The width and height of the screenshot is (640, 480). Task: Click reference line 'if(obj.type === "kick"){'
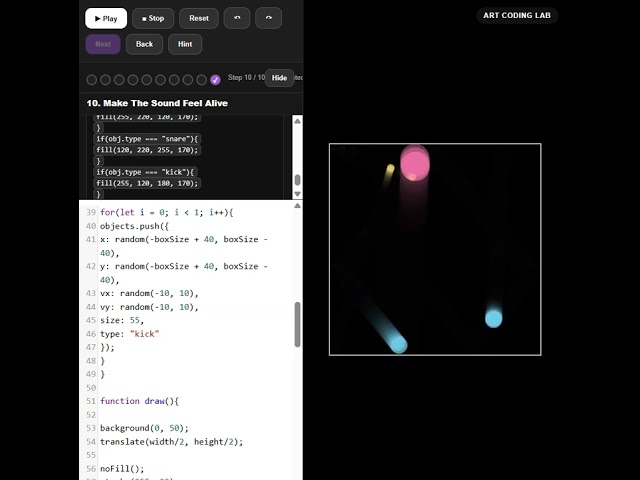[x=145, y=172]
